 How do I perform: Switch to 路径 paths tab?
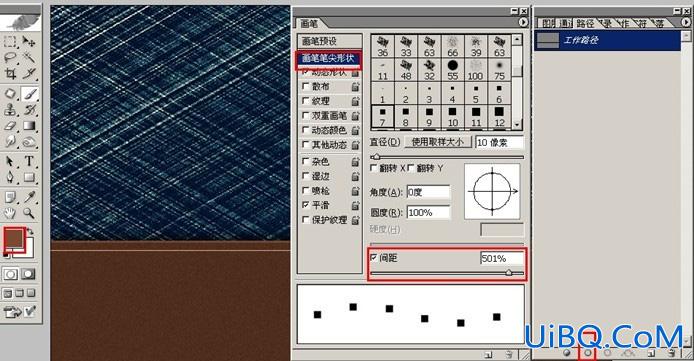point(585,23)
